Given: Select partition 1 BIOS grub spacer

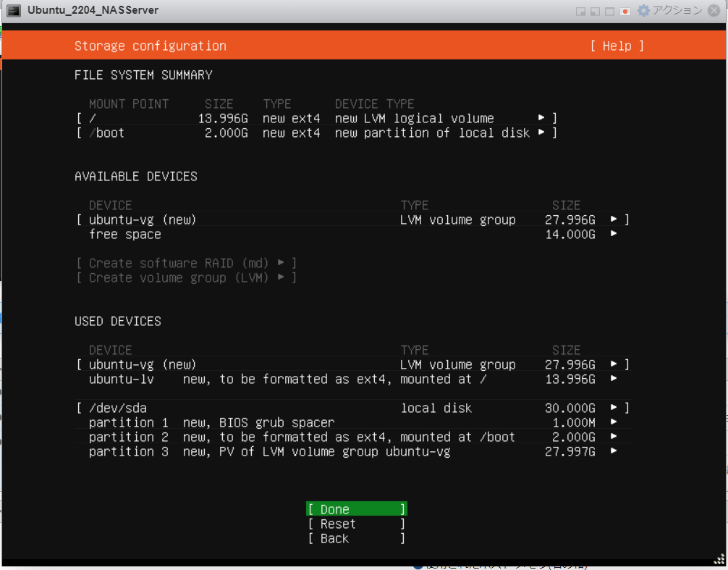Looking at the screenshot, I should tap(352, 423).
